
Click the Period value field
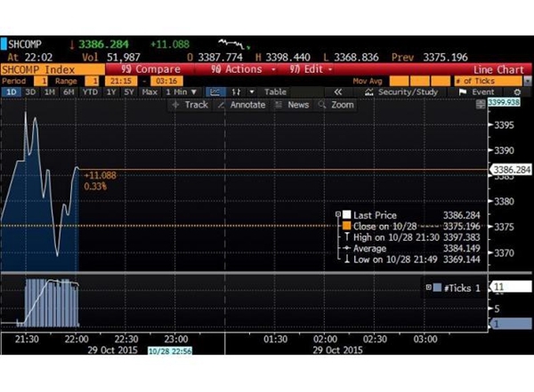click(x=41, y=81)
